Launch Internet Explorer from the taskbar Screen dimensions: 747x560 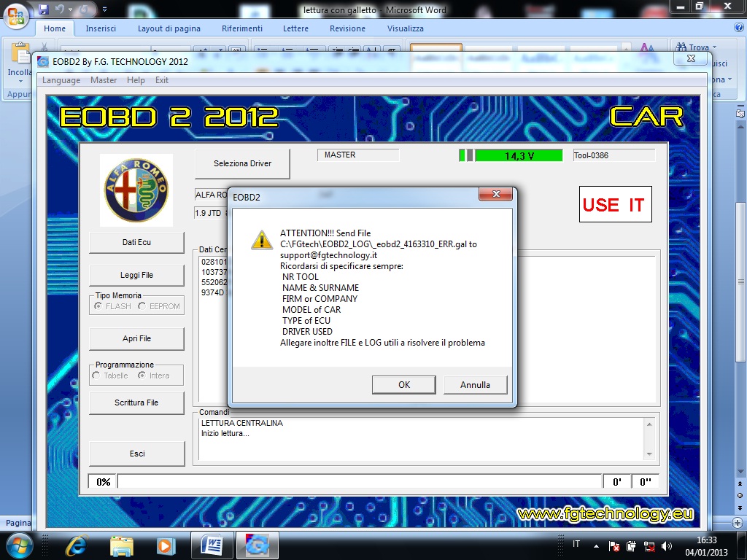(76, 545)
